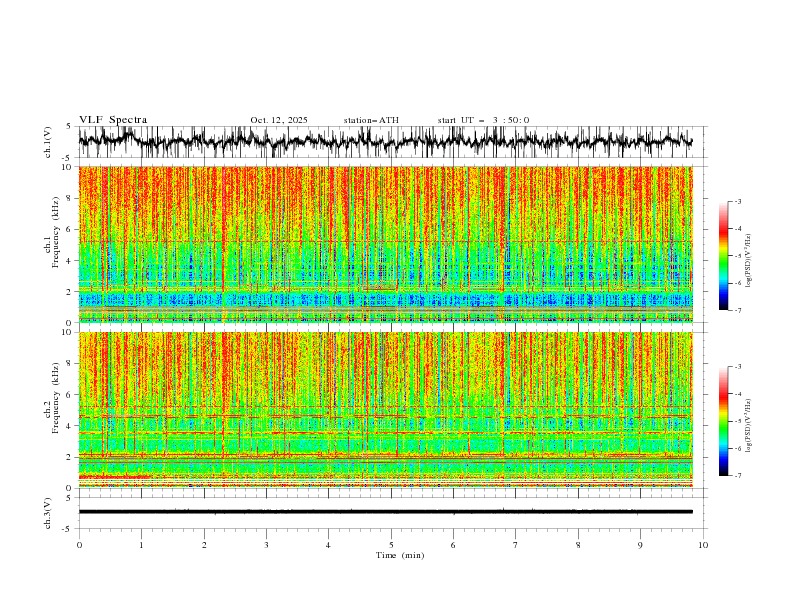Click the time axis tick label "2"
Viewport: 792px width, 612px height.
click(204, 545)
